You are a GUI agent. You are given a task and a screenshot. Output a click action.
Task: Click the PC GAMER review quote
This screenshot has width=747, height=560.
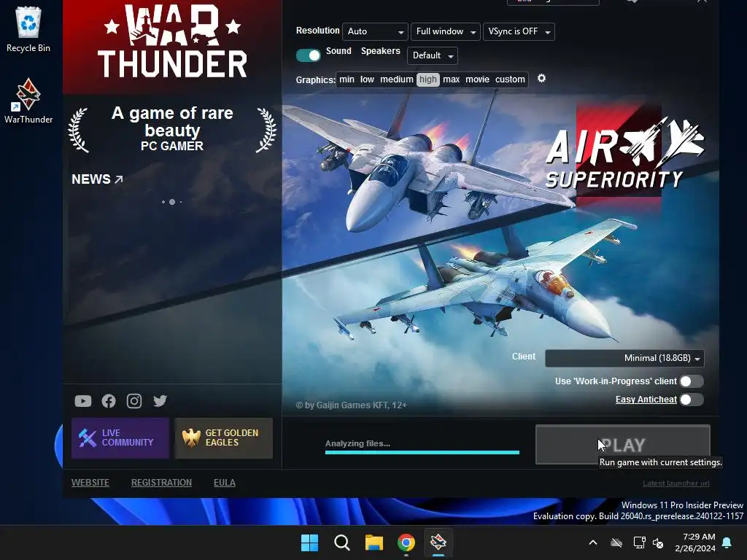pyautogui.click(x=172, y=128)
